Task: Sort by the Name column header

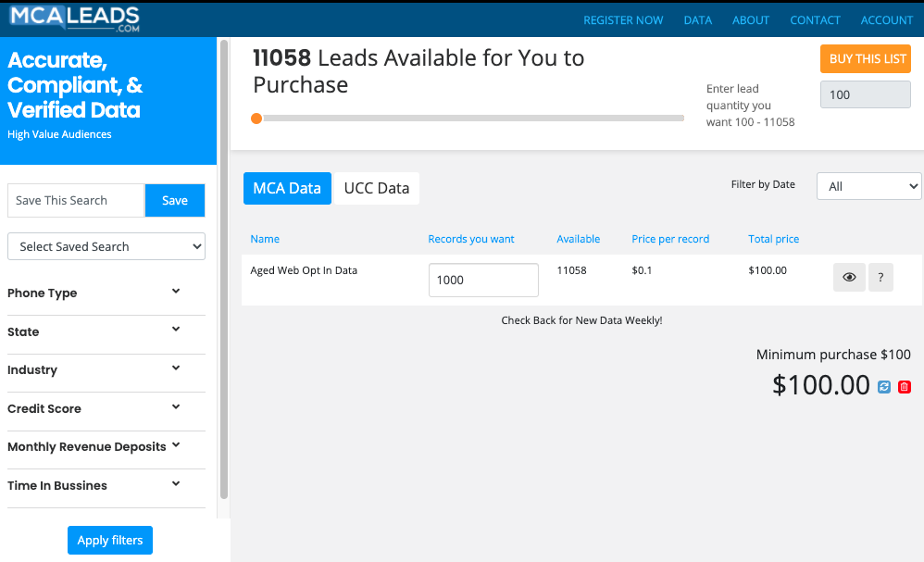Action: [265, 239]
